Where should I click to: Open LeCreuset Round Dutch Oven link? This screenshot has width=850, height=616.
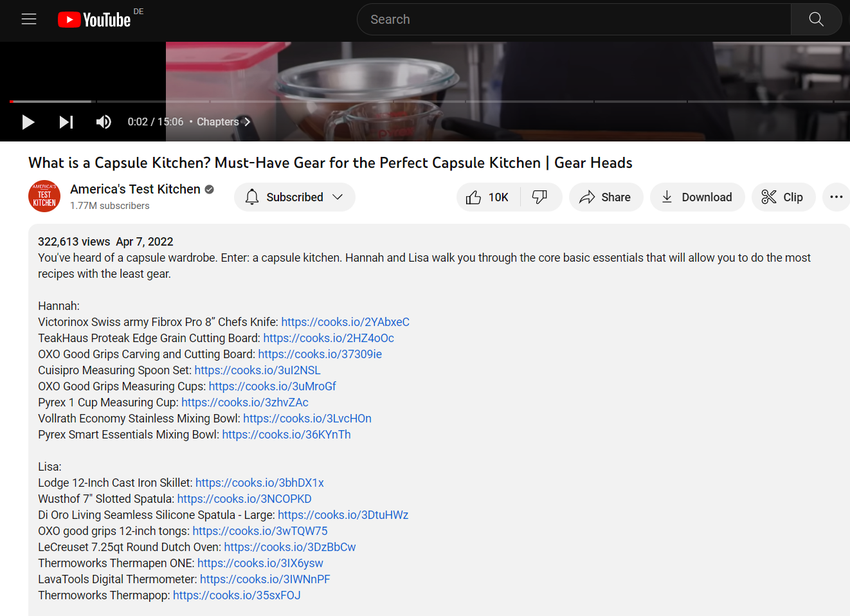[x=290, y=547]
